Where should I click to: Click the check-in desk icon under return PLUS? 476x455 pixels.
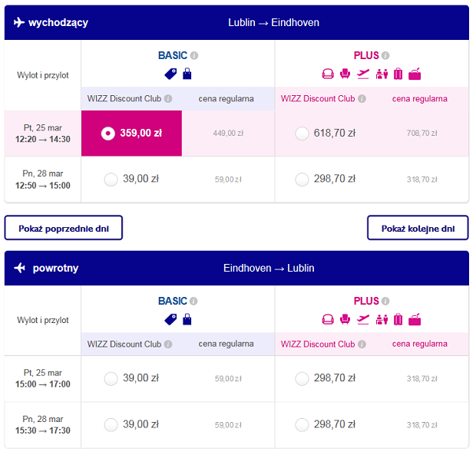pyautogui.click(x=382, y=319)
